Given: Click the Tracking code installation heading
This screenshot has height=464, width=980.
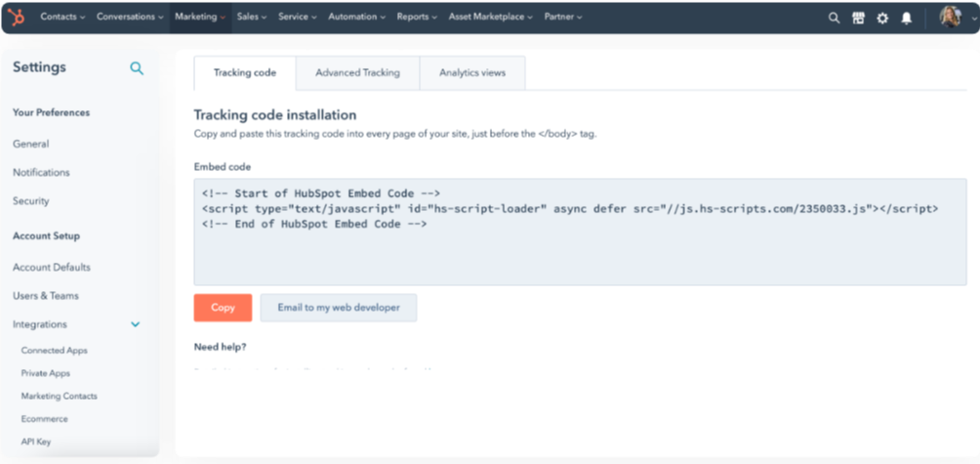Looking at the screenshot, I should 275,115.
